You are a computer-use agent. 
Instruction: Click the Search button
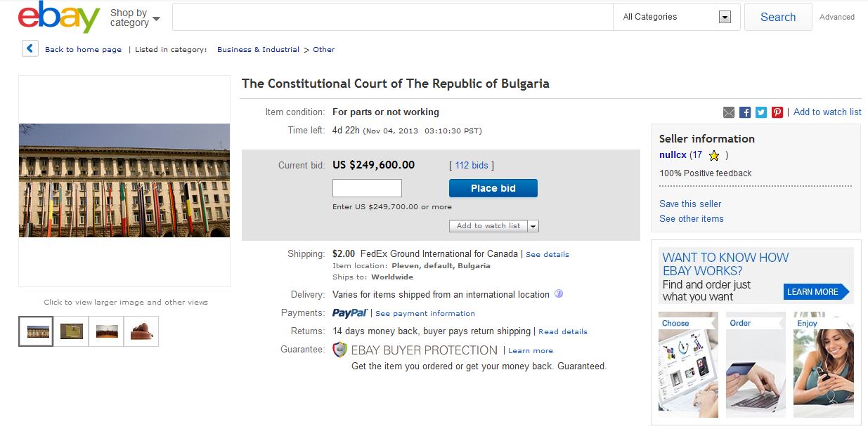pos(777,18)
